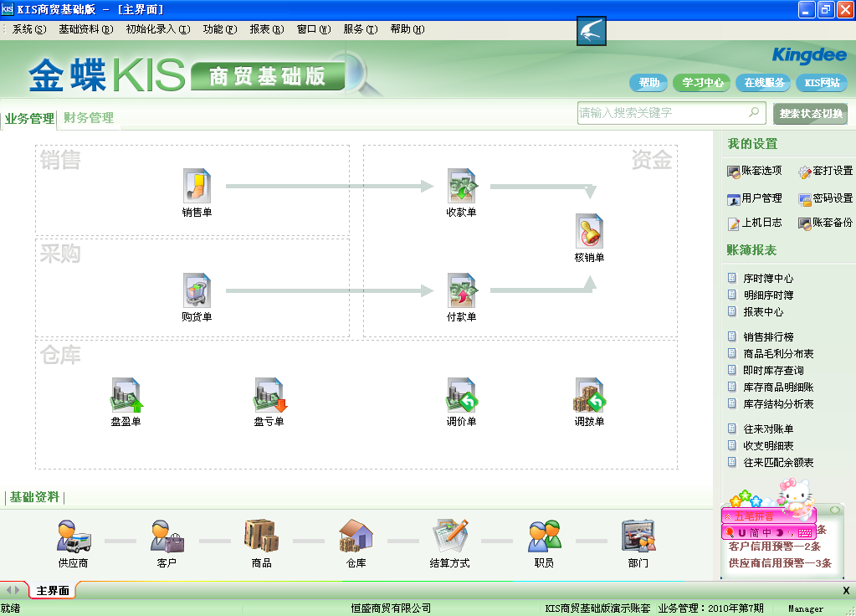Open the 客户 customer icon
Viewport: 856px width, 616px height.
click(x=167, y=536)
